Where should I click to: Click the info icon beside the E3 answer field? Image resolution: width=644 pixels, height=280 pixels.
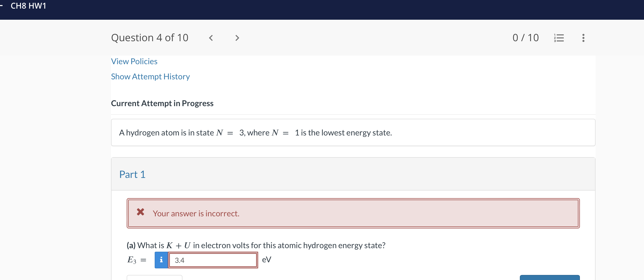click(x=161, y=259)
